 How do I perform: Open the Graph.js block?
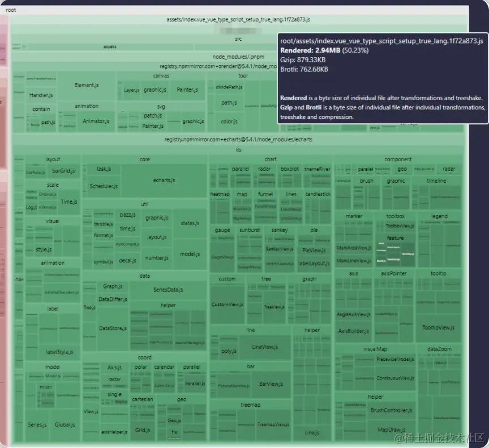[113, 286]
